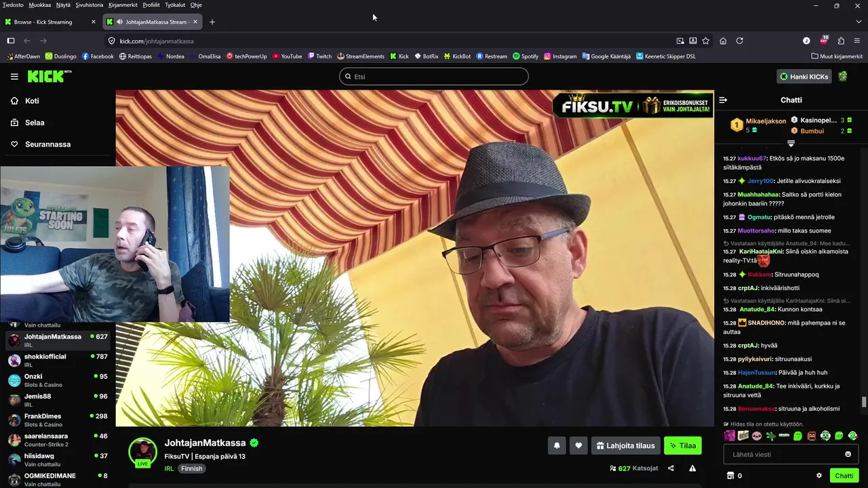
Task: Open the chat shop icon
Action: (730, 476)
